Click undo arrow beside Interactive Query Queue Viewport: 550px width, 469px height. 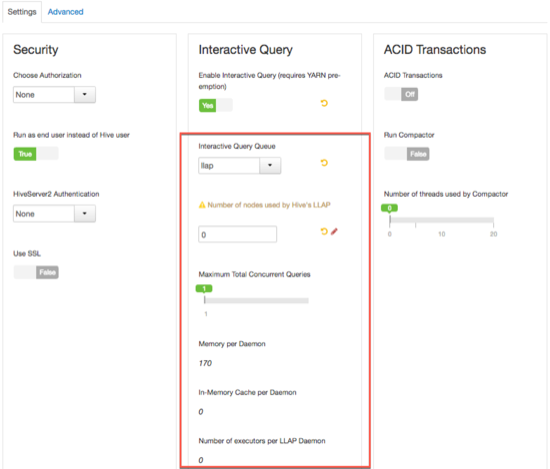324,163
